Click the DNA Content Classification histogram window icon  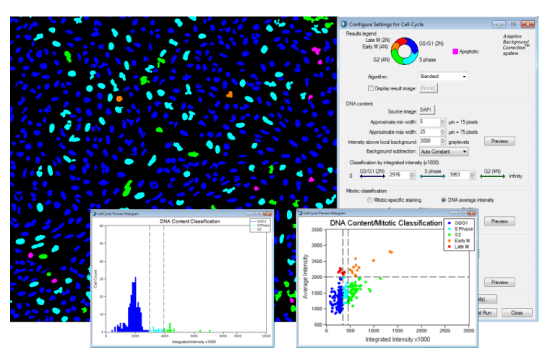pos(94,214)
